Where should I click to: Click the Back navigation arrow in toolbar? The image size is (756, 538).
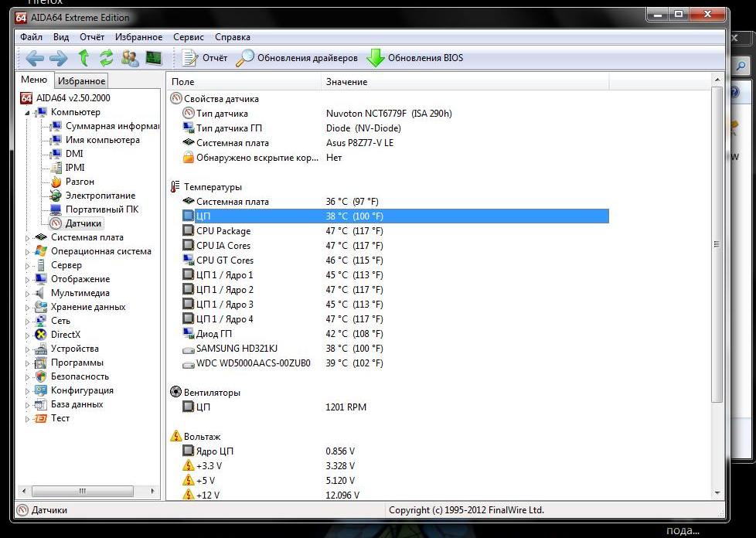(35, 58)
